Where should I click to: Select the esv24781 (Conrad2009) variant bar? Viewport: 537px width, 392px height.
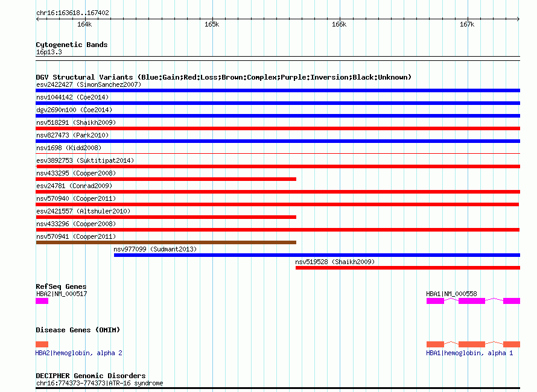[278, 192]
